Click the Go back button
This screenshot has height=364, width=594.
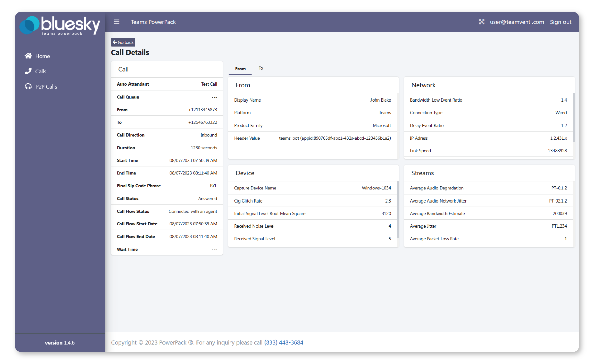123,42
